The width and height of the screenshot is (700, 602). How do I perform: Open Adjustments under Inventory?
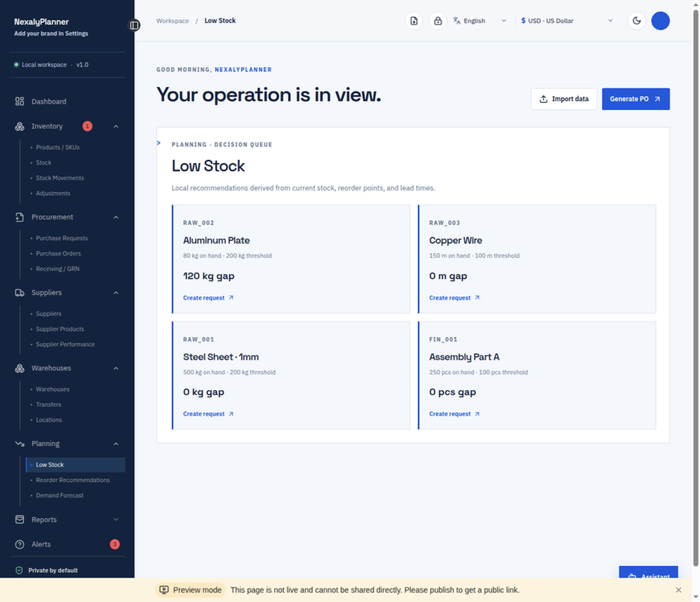(53, 193)
